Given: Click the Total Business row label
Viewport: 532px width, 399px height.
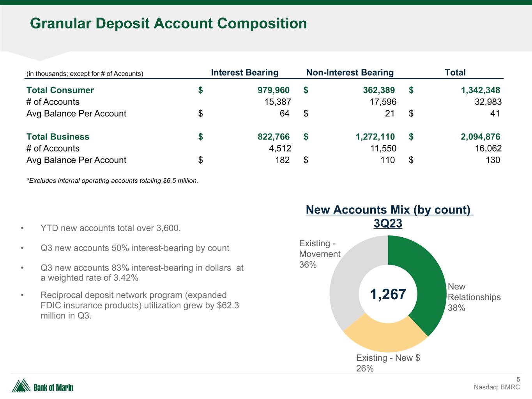Looking at the screenshot, I should click(x=58, y=137).
